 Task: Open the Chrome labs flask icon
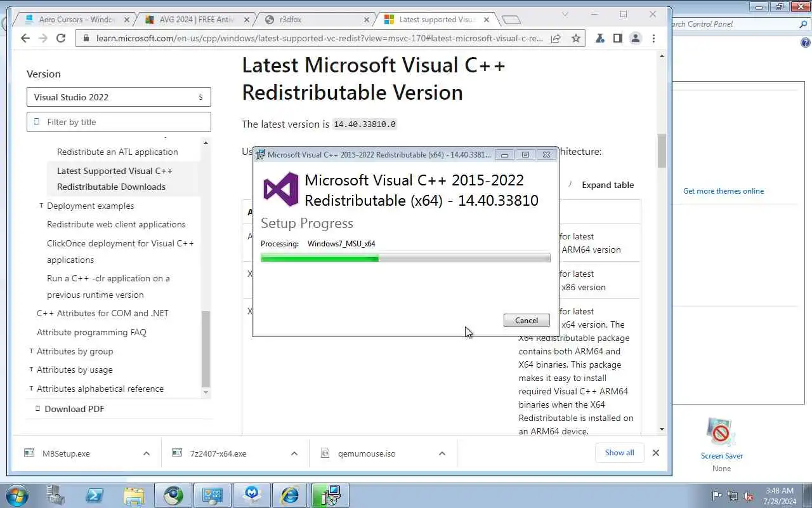tap(599, 38)
